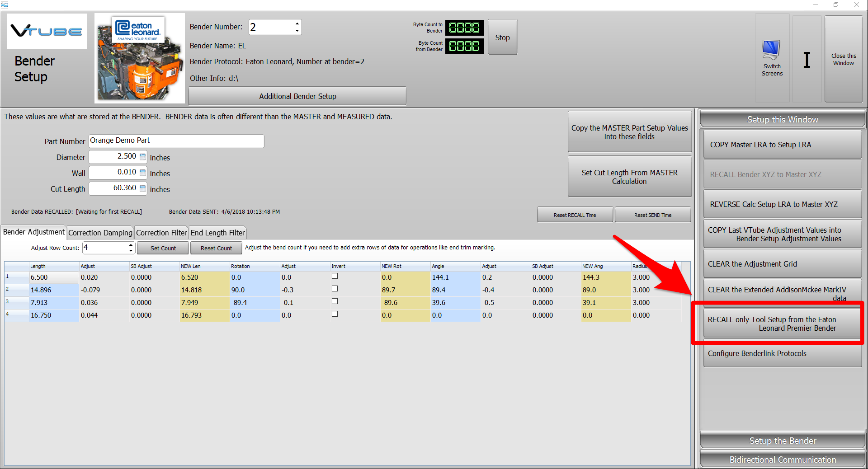This screenshot has height=469, width=868.
Task: Toggle Invert checkbox in row 2
Action: [x=335, y=289]
